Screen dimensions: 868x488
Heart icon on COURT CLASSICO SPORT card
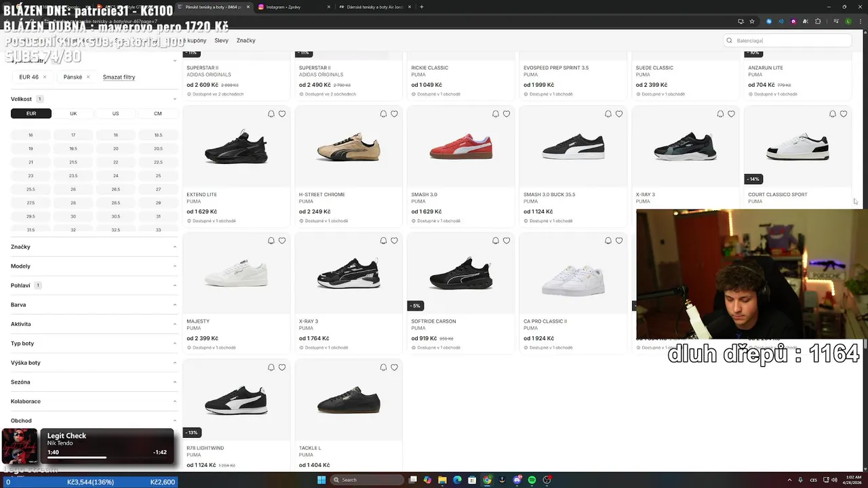844,114
